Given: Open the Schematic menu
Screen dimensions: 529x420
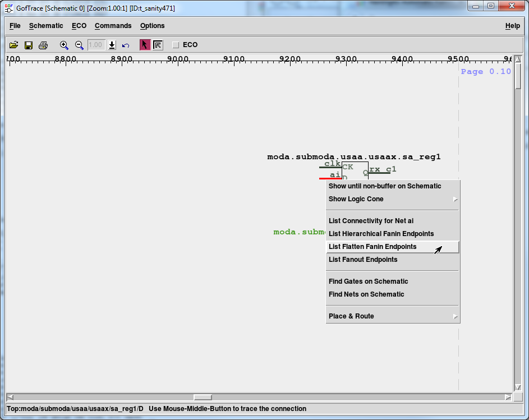Looking at the screenshot, I should [x=46, y=26].
